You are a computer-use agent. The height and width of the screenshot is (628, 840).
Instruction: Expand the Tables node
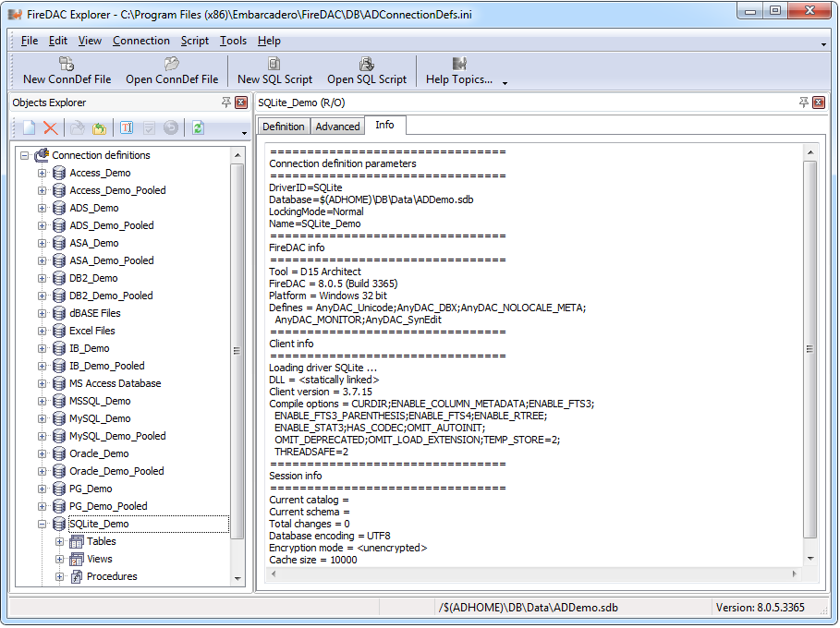(x=59, y=542)
